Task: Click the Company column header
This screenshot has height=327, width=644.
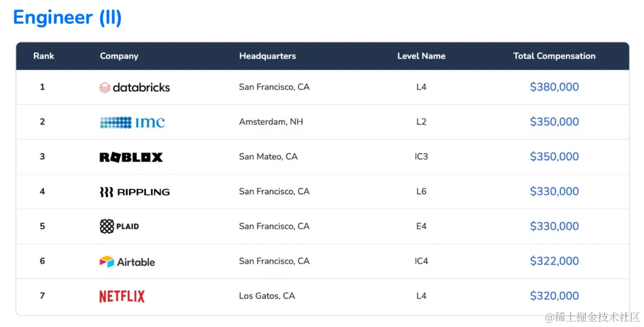Action: (x=119, y=56)
